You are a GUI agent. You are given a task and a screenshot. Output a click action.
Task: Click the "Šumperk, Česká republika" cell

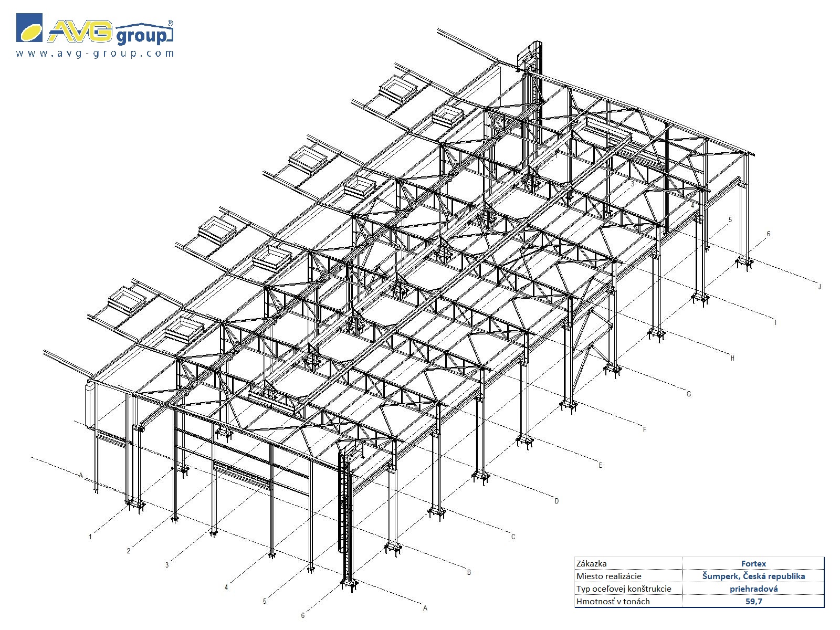[x=753, y=576]
